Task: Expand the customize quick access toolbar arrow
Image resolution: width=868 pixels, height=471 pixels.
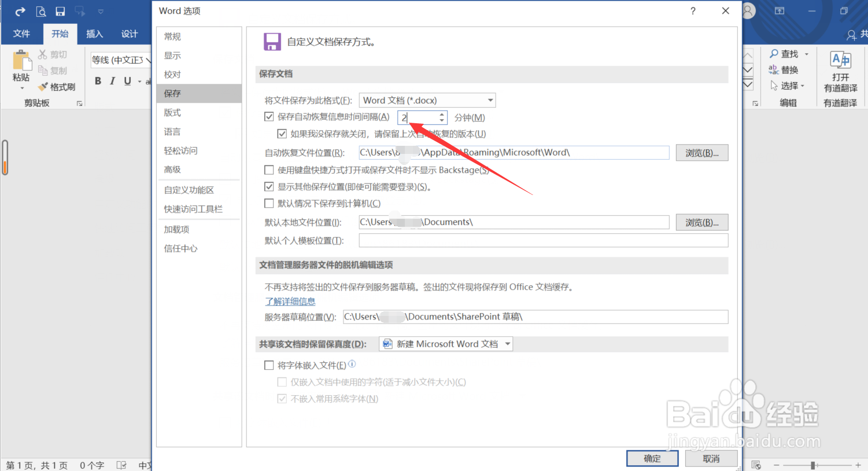Action: (101, 12)
